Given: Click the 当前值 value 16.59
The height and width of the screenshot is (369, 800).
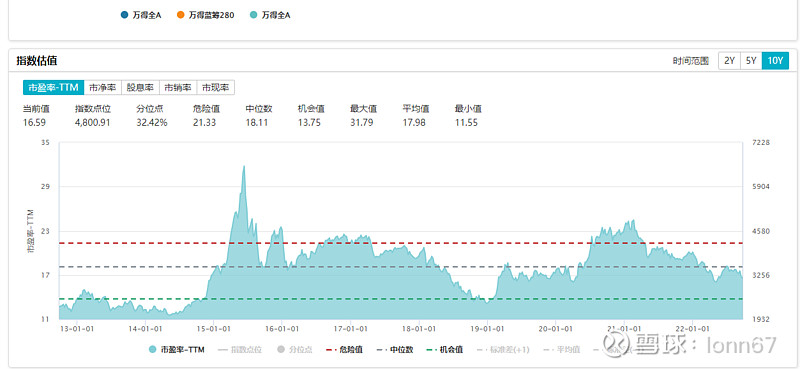Looking at the screenshot, I should (x=33, y=122).
